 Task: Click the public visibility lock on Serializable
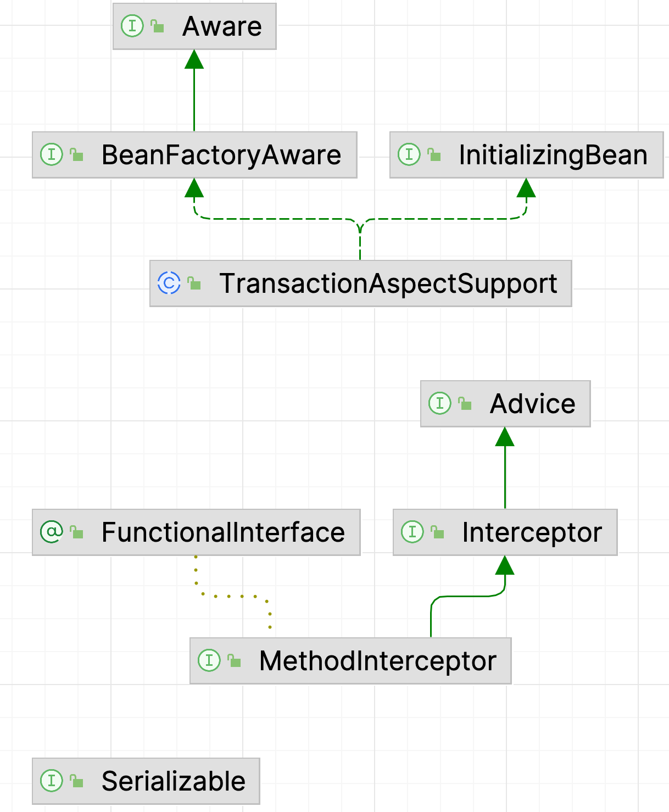pos(76,781)
